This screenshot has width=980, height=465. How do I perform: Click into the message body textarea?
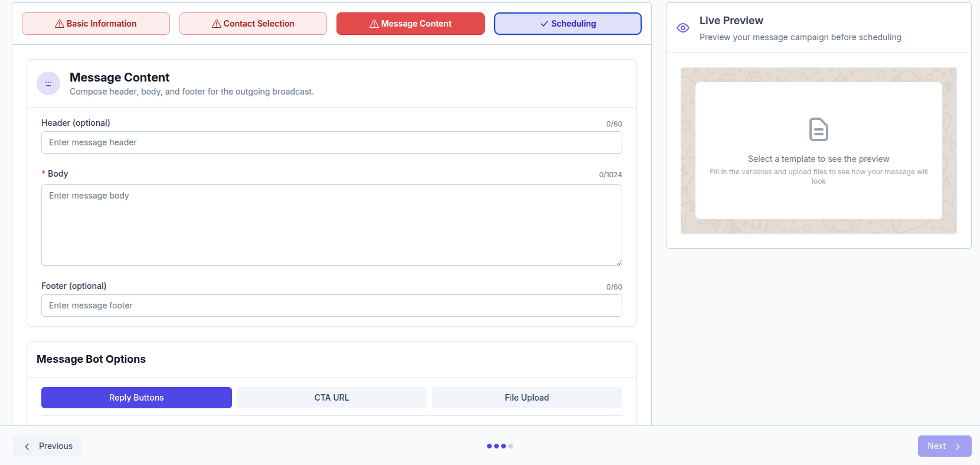pos(332,225)
